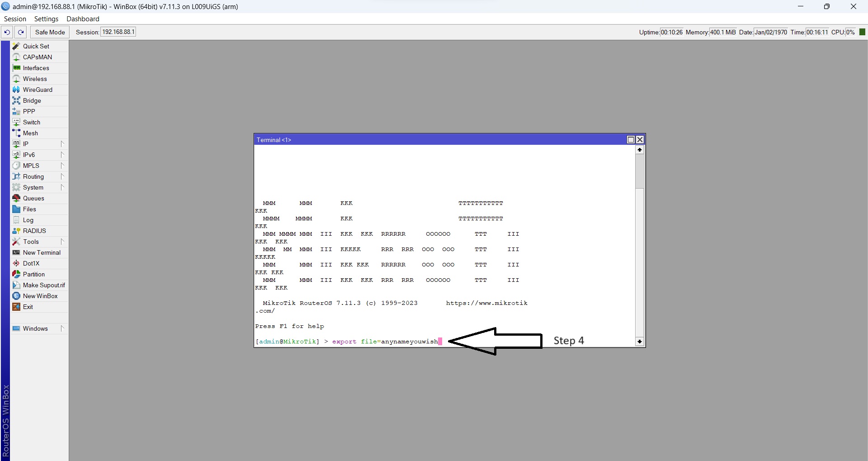The image size is (868, 461).
Task: Open the PPP icon
Action: click(16, 111)
